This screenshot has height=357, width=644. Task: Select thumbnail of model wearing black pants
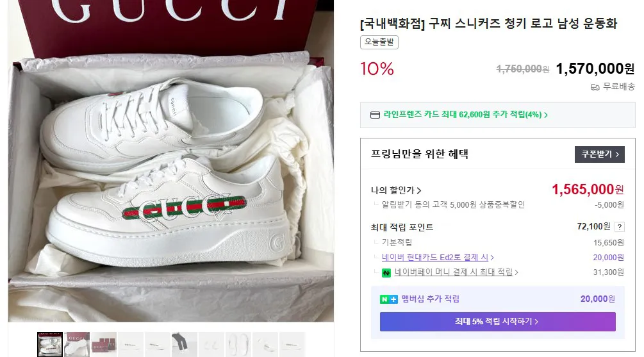(x=184, y=344)
